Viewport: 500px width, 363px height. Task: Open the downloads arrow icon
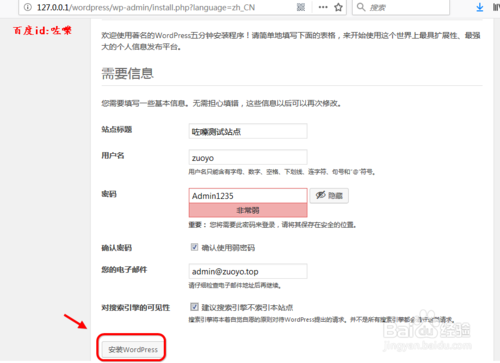coord(480,7)
